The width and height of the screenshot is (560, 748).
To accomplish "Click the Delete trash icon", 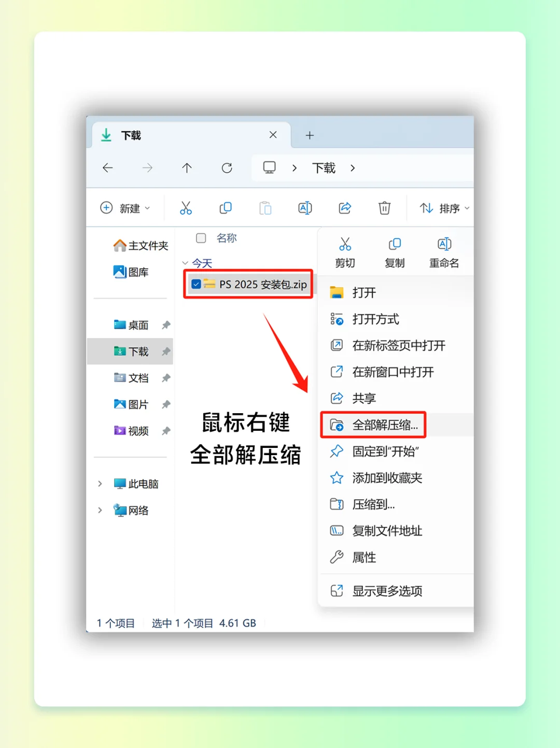I will click(x=384, y=208).
